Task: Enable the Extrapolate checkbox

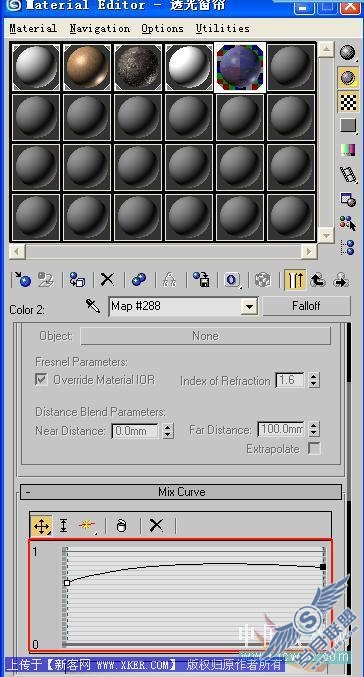Action: 314,449
